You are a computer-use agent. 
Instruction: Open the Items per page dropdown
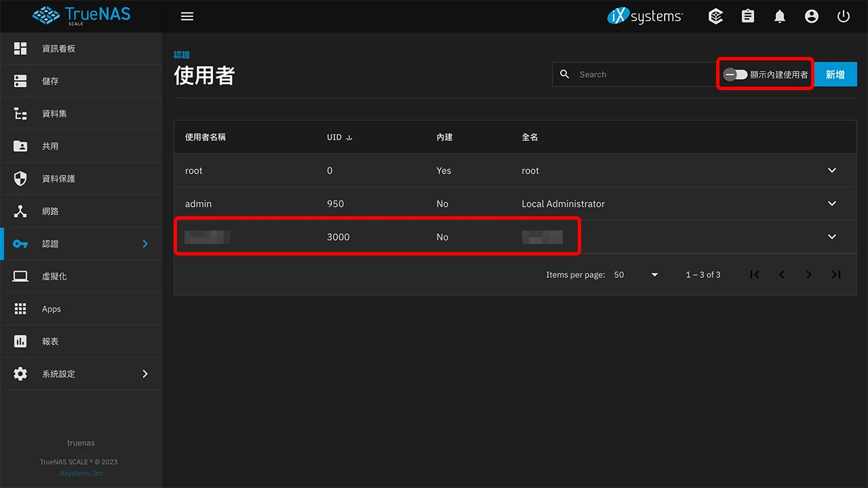pos(635,274)
